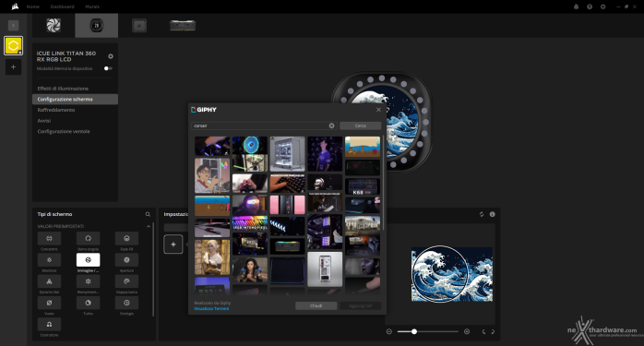
Task: Select the Fade Fill screen type
Action: tap(126, 238)
